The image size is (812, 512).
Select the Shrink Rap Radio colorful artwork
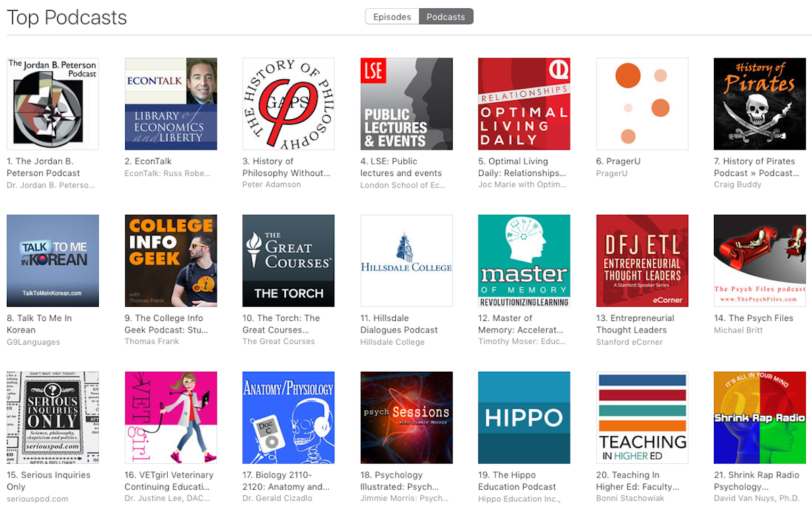(x=760, y=417)
